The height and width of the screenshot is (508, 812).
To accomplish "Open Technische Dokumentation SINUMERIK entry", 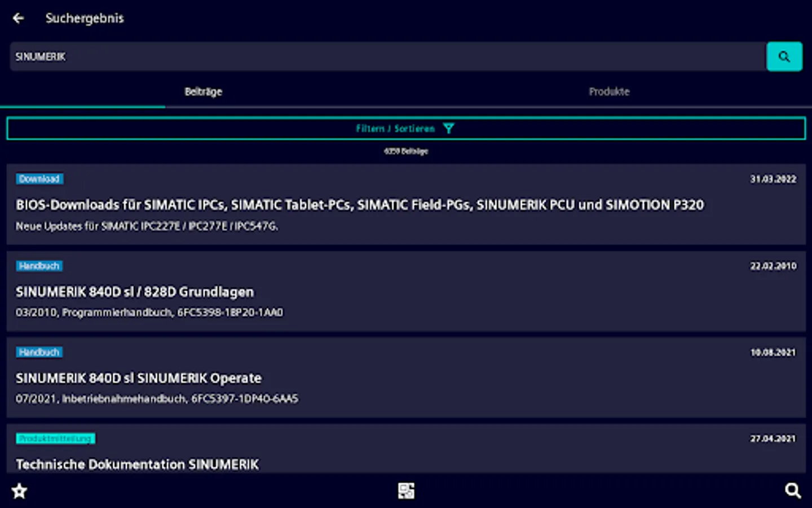I will point(406,449).
